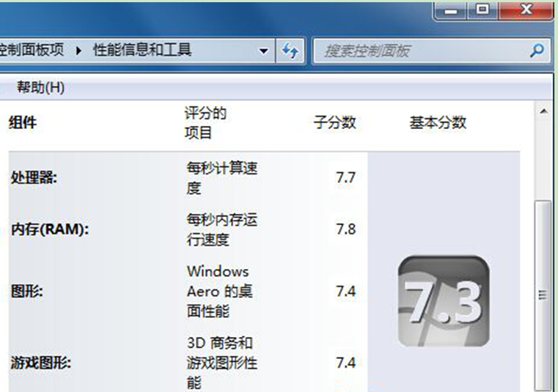Click the 组件 column header
The height and width of the screenshot is (392, 558).
(23, 122)
